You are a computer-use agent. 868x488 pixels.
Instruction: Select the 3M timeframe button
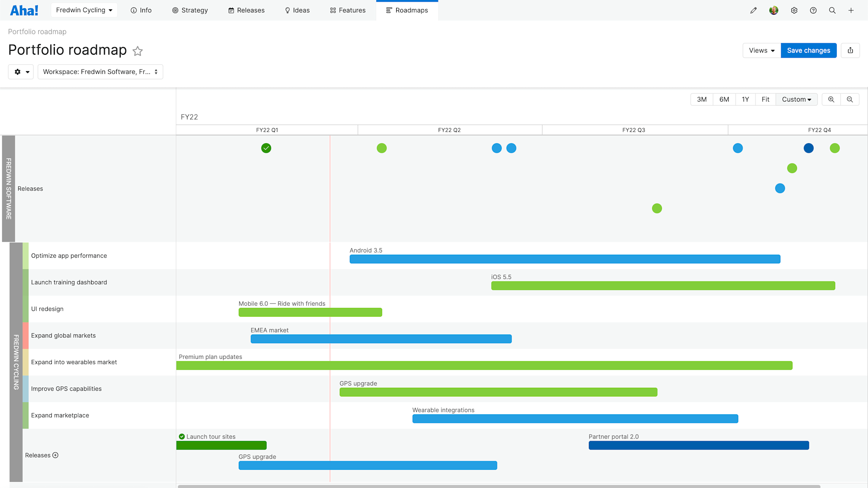click(701, 99)
